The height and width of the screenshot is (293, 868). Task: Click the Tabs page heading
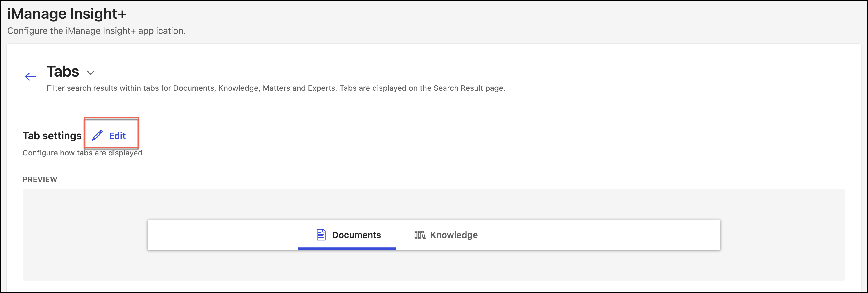click(63, 72)
